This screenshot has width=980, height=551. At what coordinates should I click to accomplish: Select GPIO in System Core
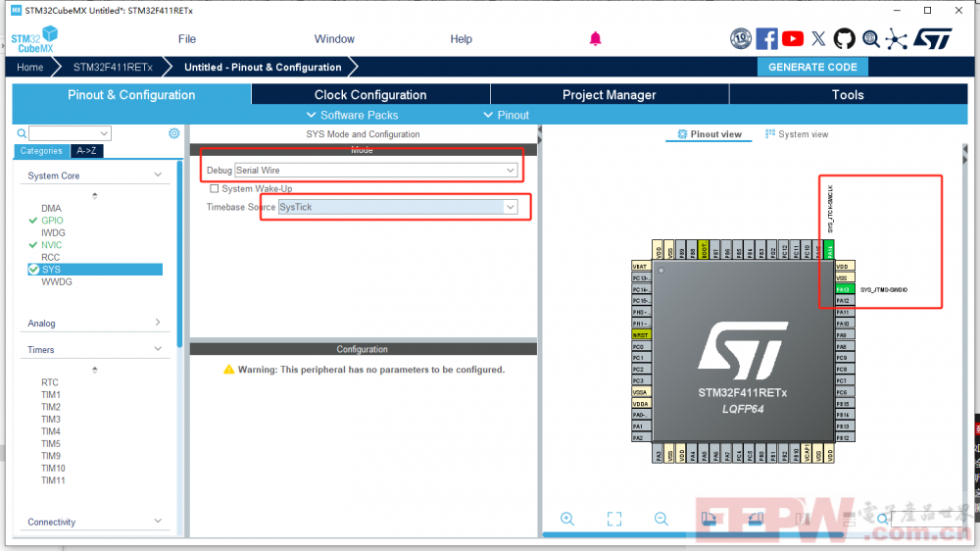click(x=52, y=221)
